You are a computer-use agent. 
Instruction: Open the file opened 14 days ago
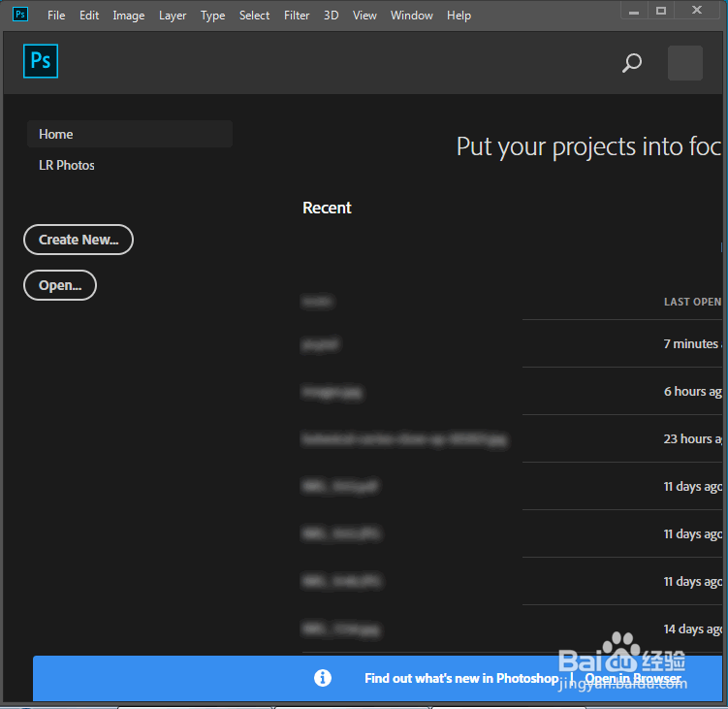(512, 629)
